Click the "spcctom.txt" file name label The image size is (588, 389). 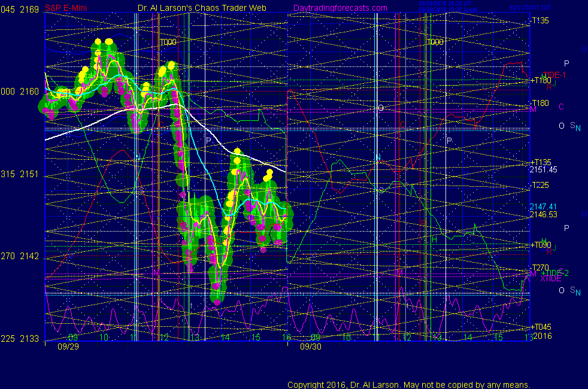click(529, 7)
